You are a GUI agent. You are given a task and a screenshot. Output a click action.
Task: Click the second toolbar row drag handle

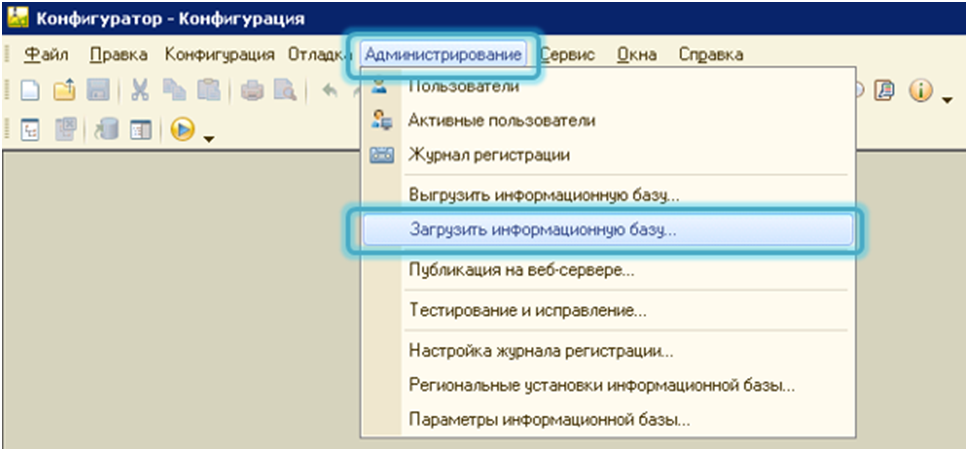pyautogui.click(x=7, y=130)
